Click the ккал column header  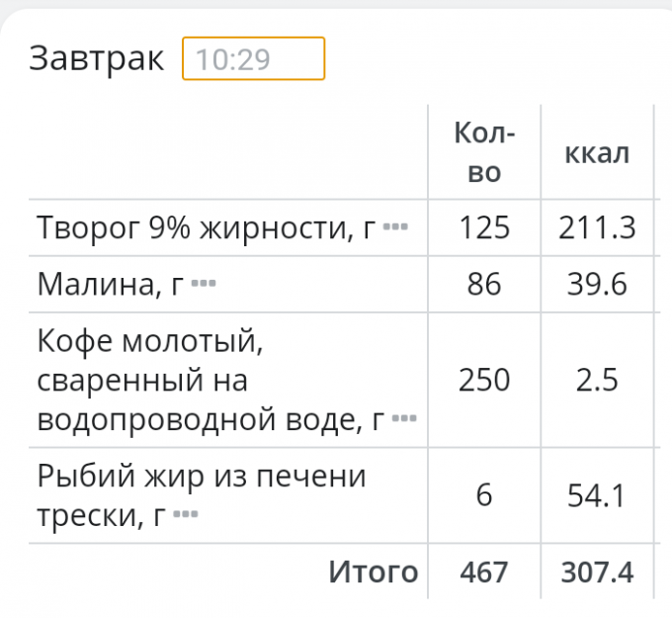tap(597, 152)
